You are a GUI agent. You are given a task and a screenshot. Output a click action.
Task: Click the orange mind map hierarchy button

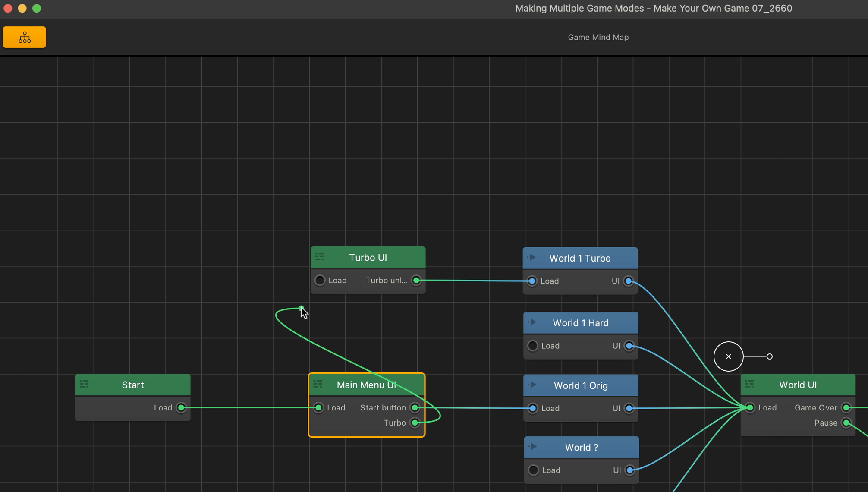[x=25, y=37]
